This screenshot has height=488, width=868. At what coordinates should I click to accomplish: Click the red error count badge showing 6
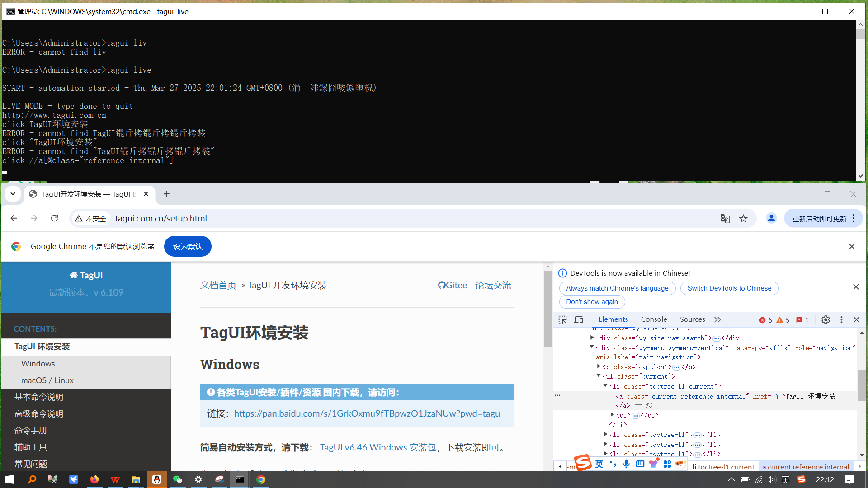tap(766, 320)
